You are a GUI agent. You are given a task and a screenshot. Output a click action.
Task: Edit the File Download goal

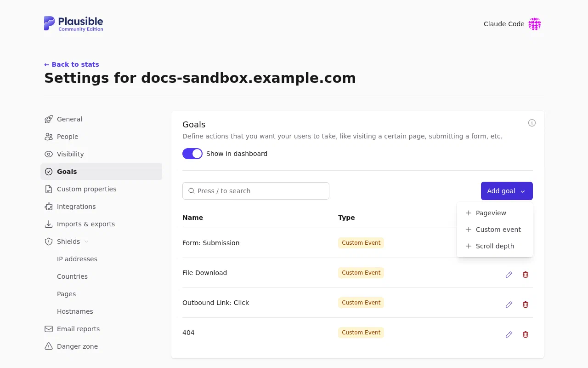(509, 275)
